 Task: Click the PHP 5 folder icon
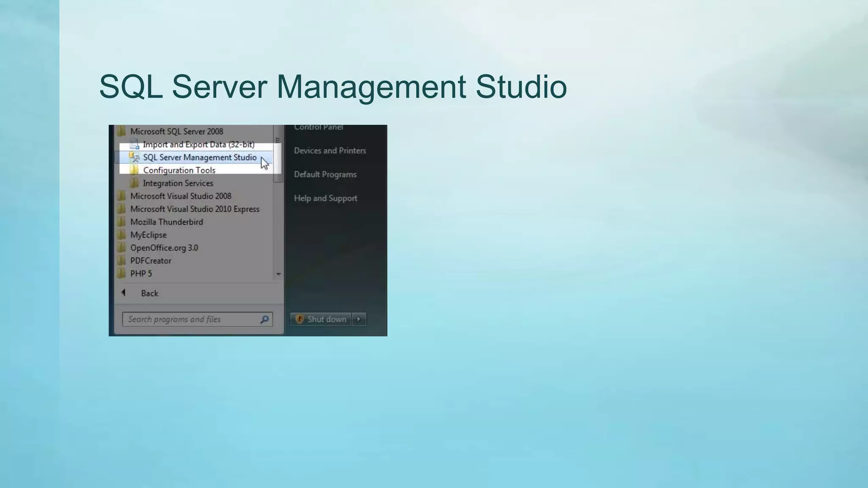[x=122, y=274]
